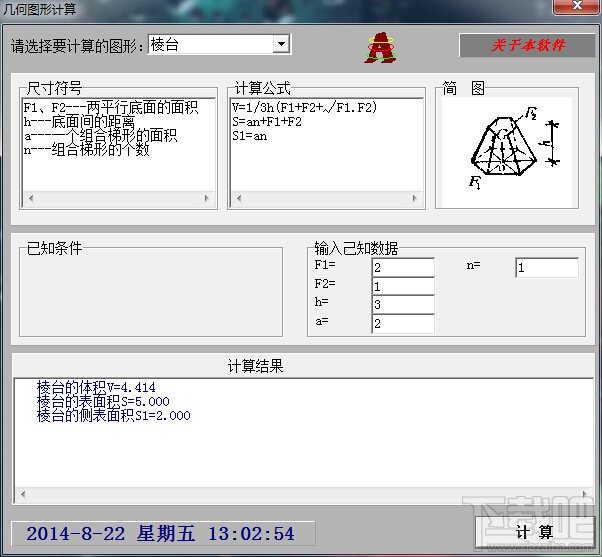
Task: Click right scroll arrow in 计算结果 panel
Action: [x=585, y=494]
